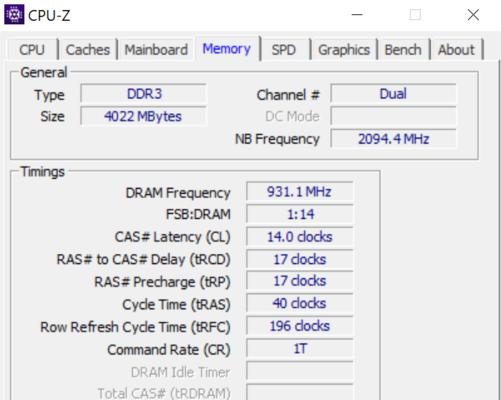Click the CPU-Z window title text
The width and height of the screenshot is (501, 400).
pos(49,15)
